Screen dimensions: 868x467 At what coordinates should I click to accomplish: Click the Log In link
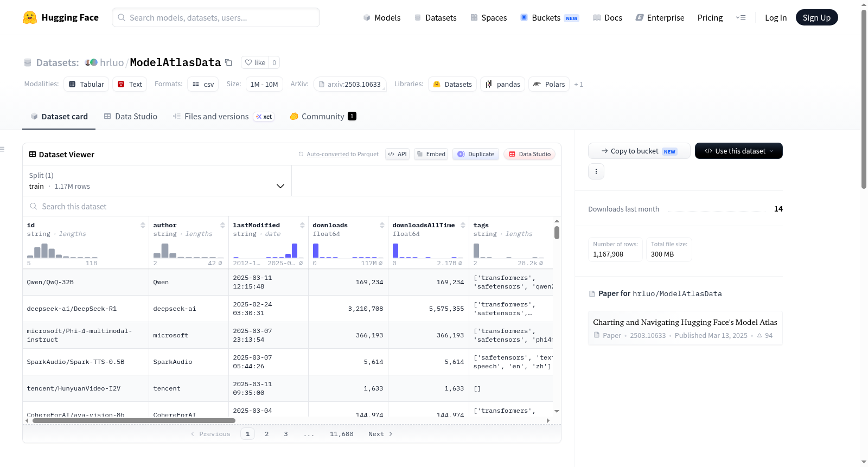pos(776,18)
